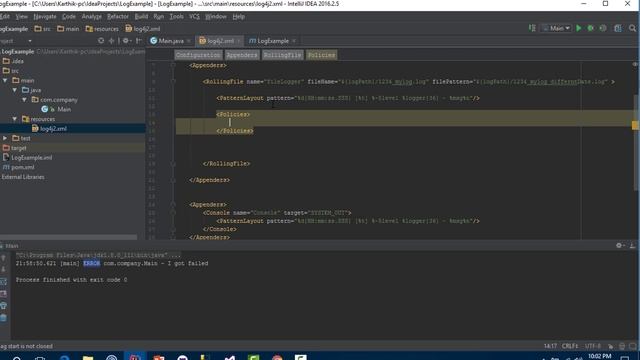Click the Make Project build icon
This screenshot has height=360, width=640.
coord(532,28)
